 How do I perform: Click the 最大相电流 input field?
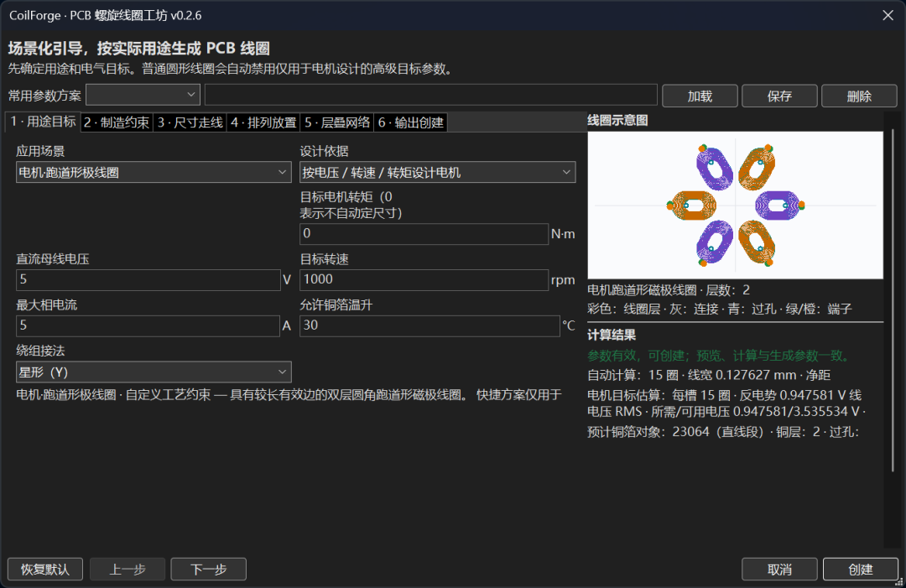tap(148, 325)
